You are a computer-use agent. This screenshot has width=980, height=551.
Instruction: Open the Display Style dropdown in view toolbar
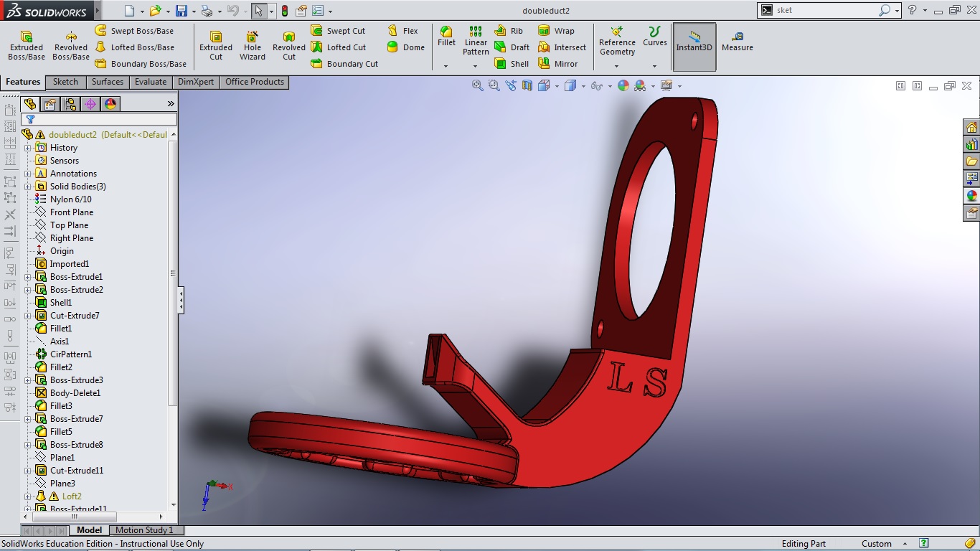[x=583, y=86]
